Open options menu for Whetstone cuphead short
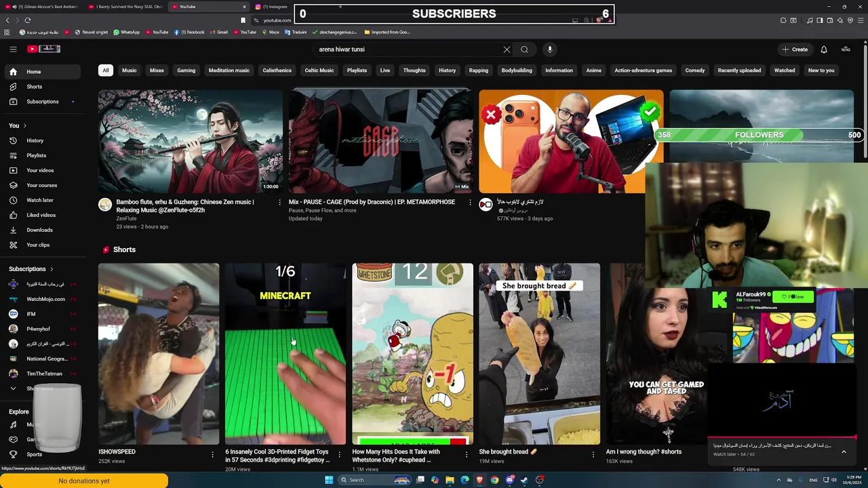This screenshot has width=868, height=488. coord(466,455)
